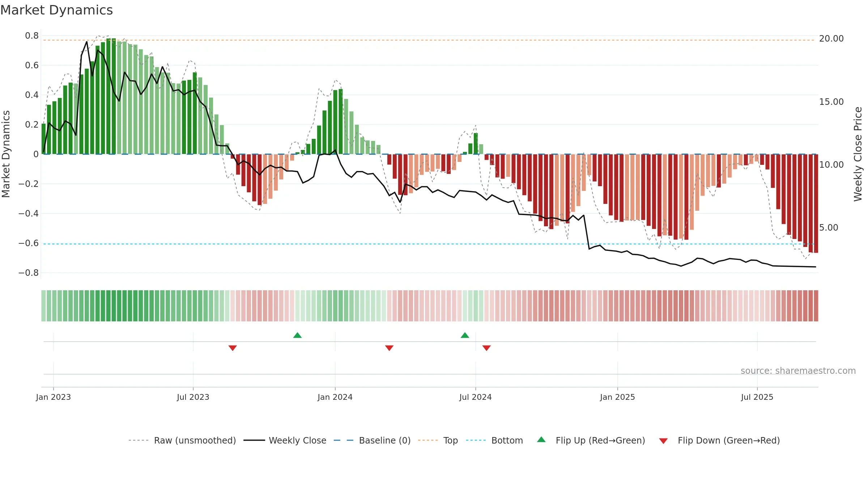Image resolution: width=868 pixels, height=488 pixels.
Task: Toggle the Baseline (0) legend item
Action: [372, 440]
